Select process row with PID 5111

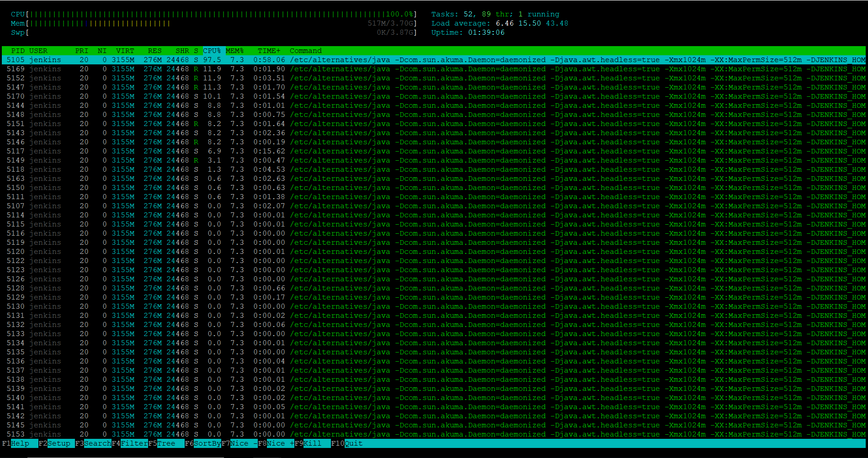click(x=434, y=197)
